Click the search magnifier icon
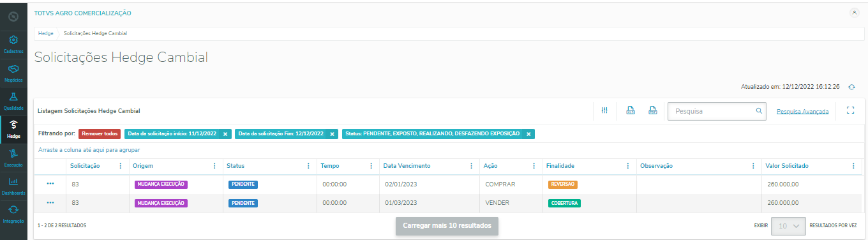 [759, 110]
